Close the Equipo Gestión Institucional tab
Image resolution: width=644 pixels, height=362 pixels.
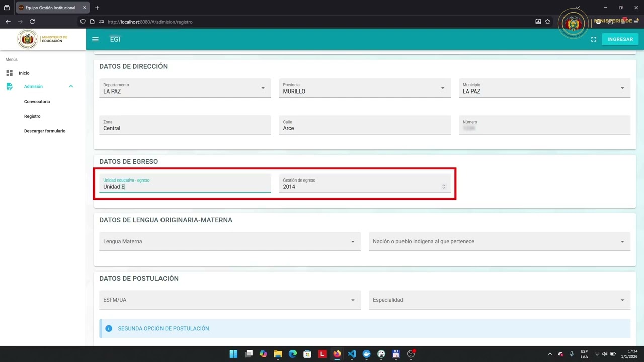[84, 8]
